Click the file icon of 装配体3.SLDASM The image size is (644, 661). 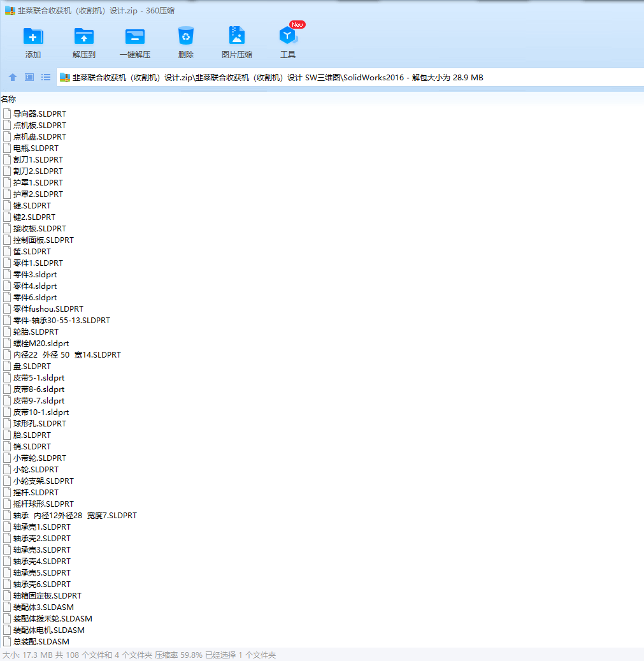(7, 607)
